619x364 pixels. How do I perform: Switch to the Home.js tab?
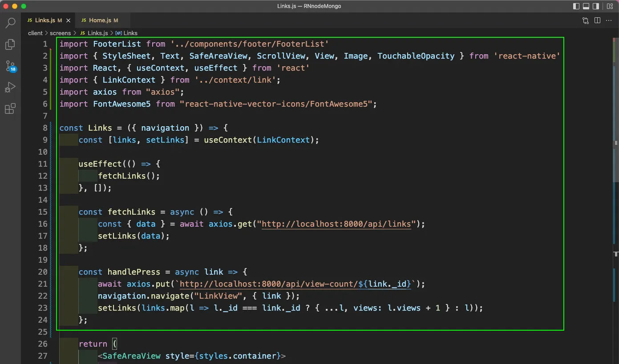pyautogui.click(x=103, y=20)
